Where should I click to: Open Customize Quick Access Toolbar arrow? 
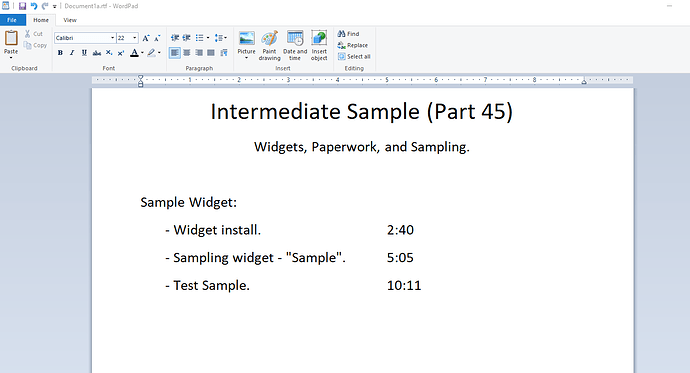pos(55,7)
